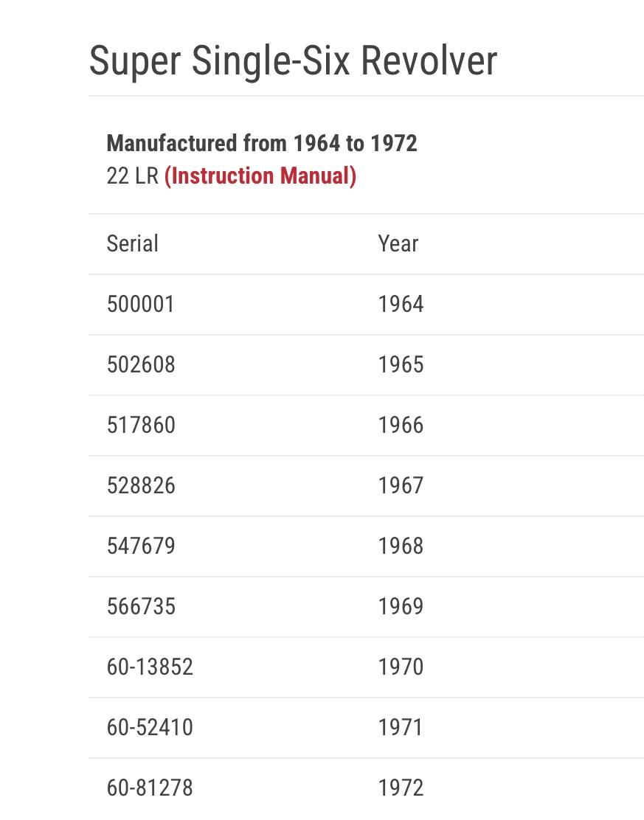Select the year 1966 cell

pyautogui.click(x=401, y=425)
